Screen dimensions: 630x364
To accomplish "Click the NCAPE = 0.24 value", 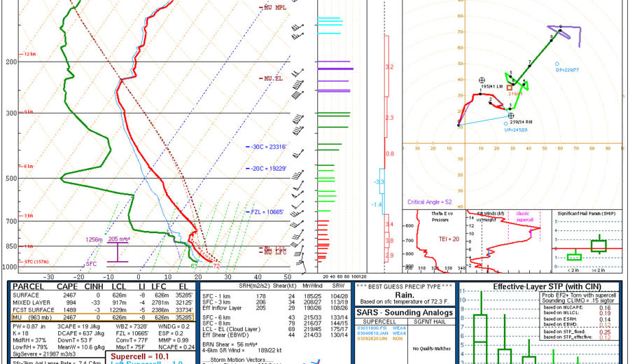I will click(x=176, y=347).
